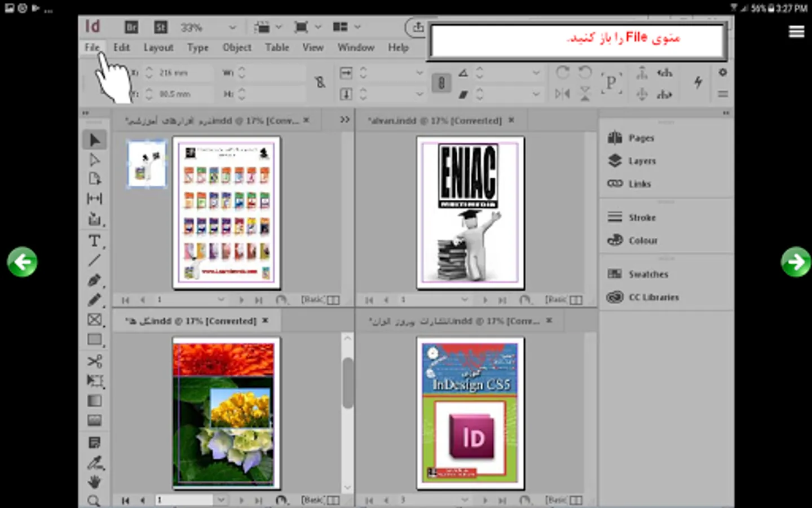Image resolution: width=812 pixels, height=508 pixels.
Task: Expand page number dropdown in flower document
Action: 221,500
